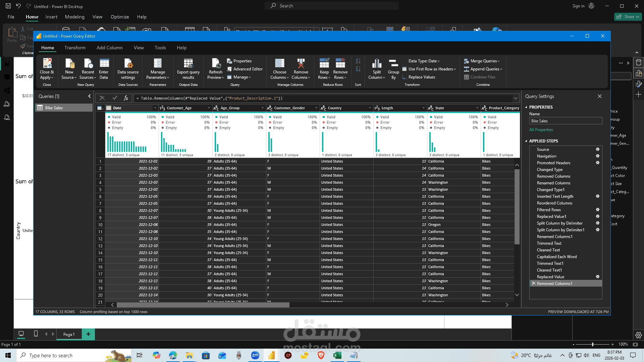Click the Windows Start button

[x=8, y=355]
